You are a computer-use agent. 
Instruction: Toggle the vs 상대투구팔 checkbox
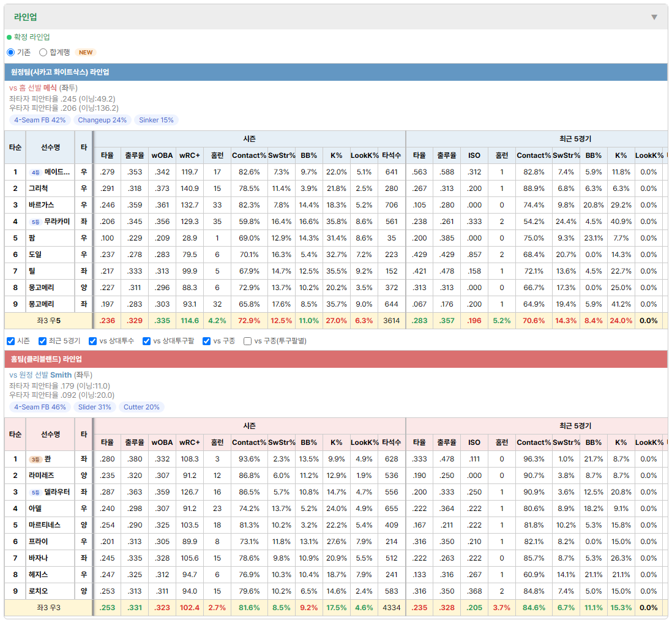coord(146,341)
